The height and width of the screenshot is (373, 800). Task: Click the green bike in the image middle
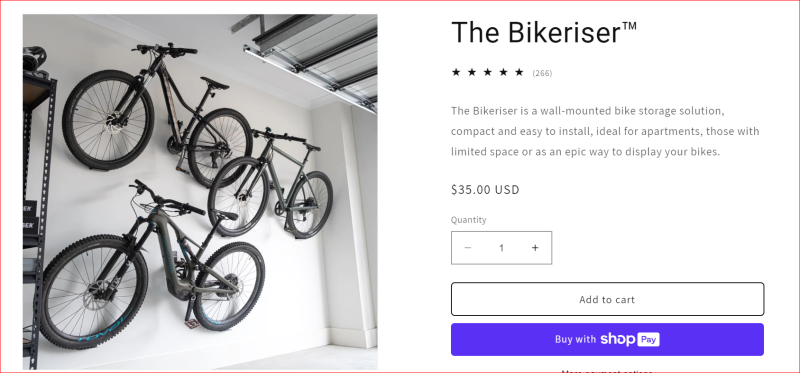(270, 184)
